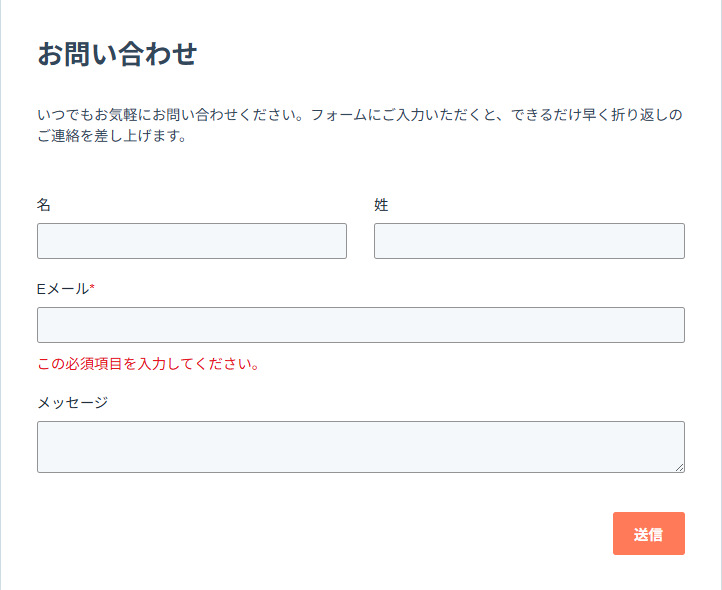The height and width of the screenshot is (590, 722).
Task: Click the メッセージ field label
Action: pos(72,403)
